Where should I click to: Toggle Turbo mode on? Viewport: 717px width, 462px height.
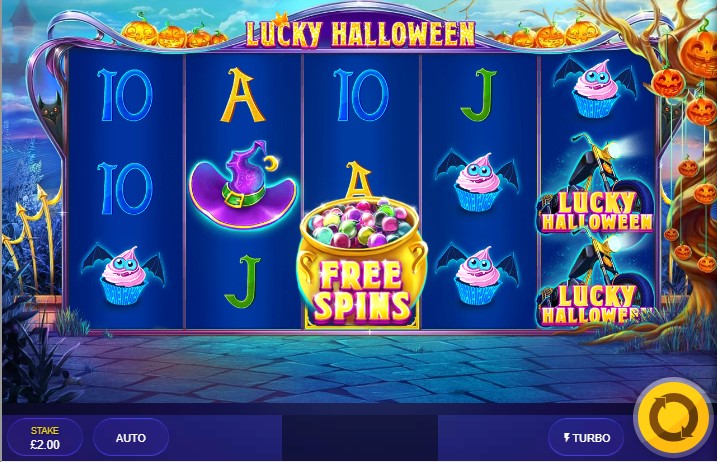586,438
